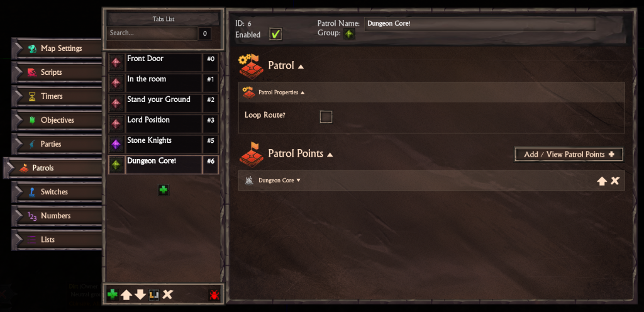
Task: Move the selected patrol down with the bottom toolbar arrow
Action: 140,294
